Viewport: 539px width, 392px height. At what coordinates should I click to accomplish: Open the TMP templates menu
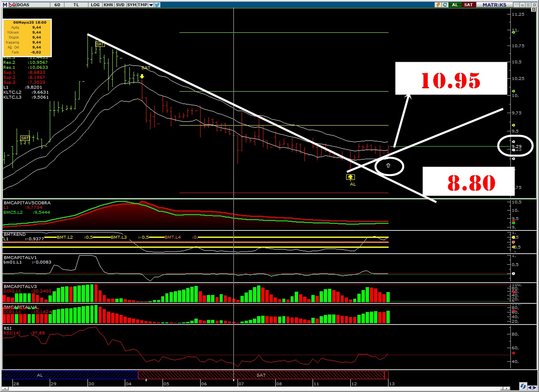(x=142, y=5)
